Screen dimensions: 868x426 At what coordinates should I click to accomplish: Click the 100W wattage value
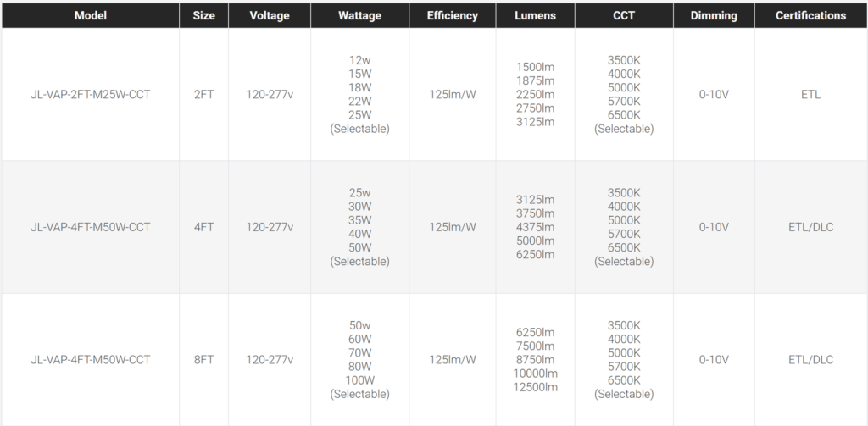pyautogui.click(x=359, y=380)
